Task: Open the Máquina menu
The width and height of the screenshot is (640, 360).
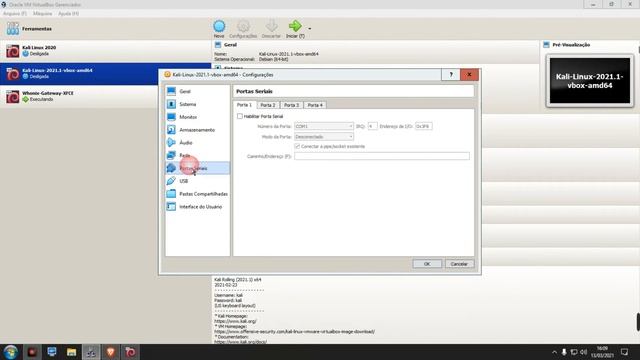Action: coord(42,13)
